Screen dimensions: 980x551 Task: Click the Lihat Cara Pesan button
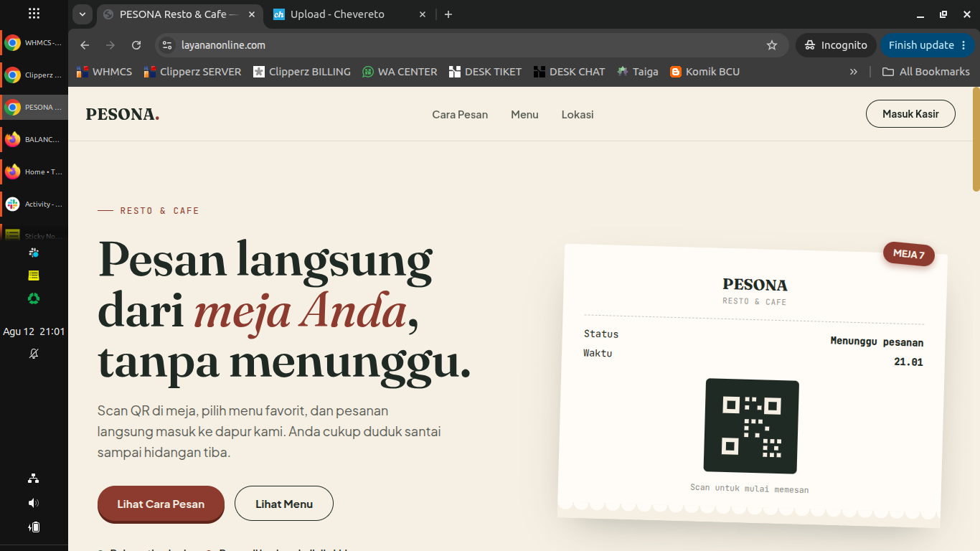(x=161, y=504)
